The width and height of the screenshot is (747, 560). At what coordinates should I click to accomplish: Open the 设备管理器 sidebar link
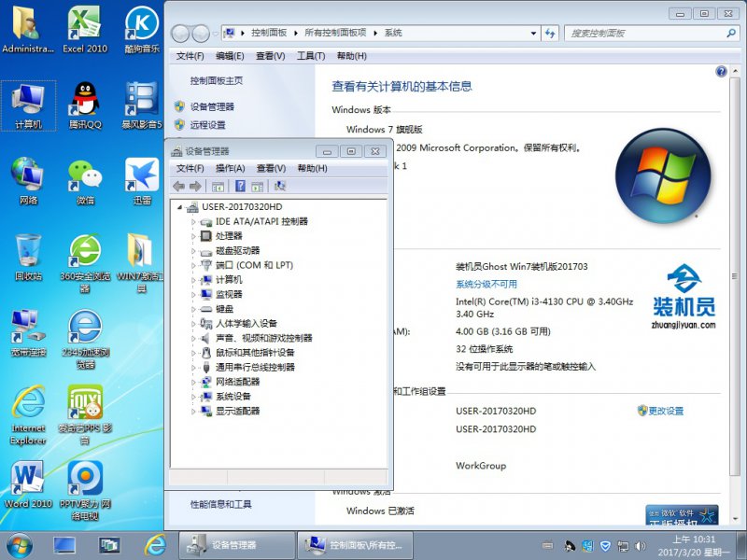(x=212, y=106)
